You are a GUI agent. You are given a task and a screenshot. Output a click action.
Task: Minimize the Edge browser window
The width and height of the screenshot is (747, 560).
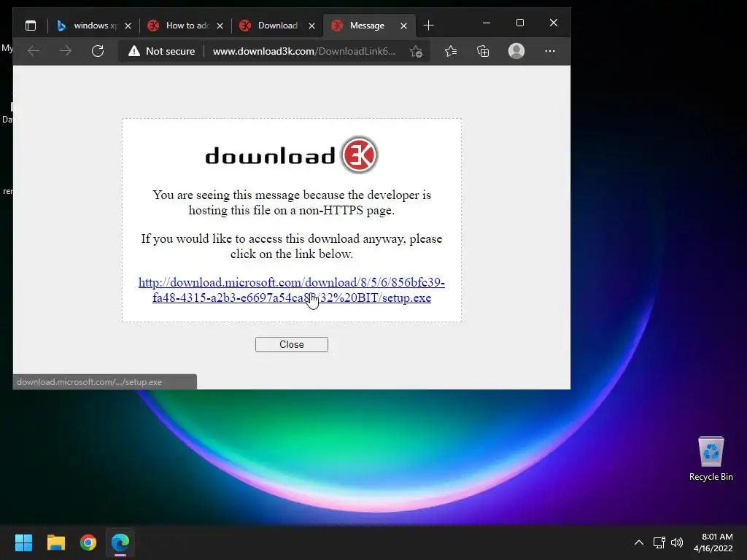point(487,23)
